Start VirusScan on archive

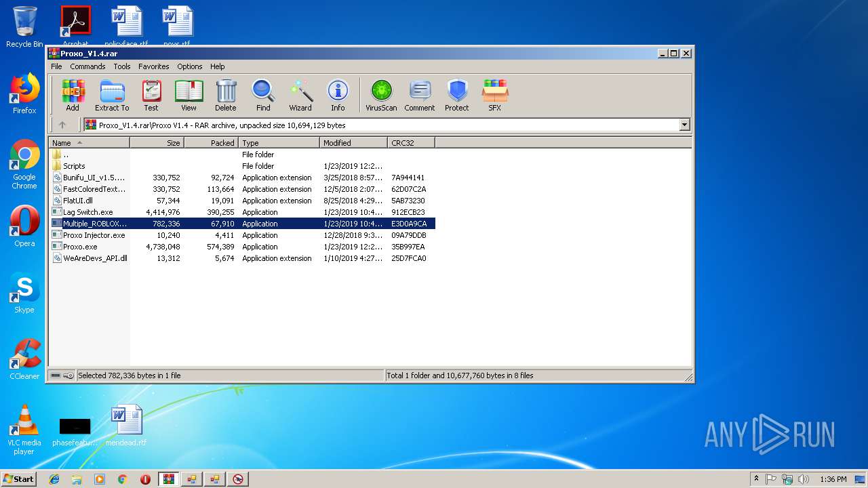click(x=381, y=96)
